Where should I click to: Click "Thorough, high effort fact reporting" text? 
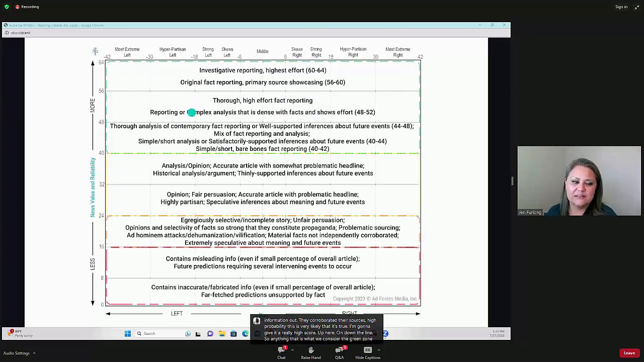pyautogui.click(x=263, y=101)
